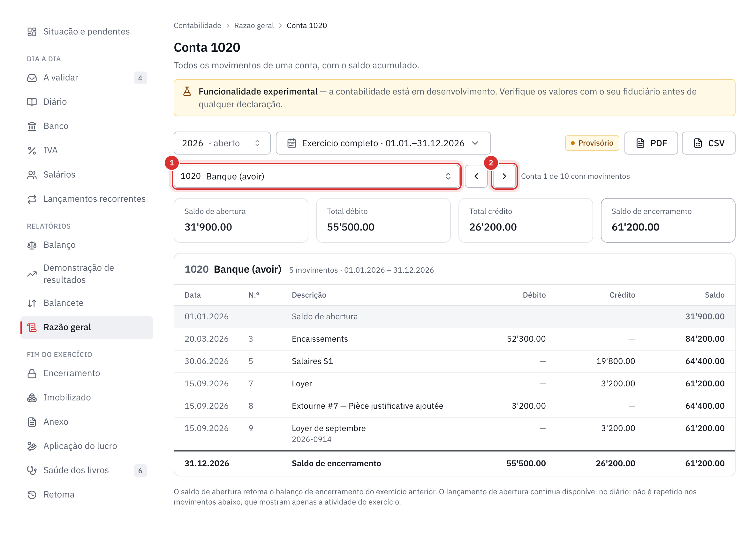Click Demonstração de resultados trend icon
This screenshot has width=756, height=539.
click(32, 274)
